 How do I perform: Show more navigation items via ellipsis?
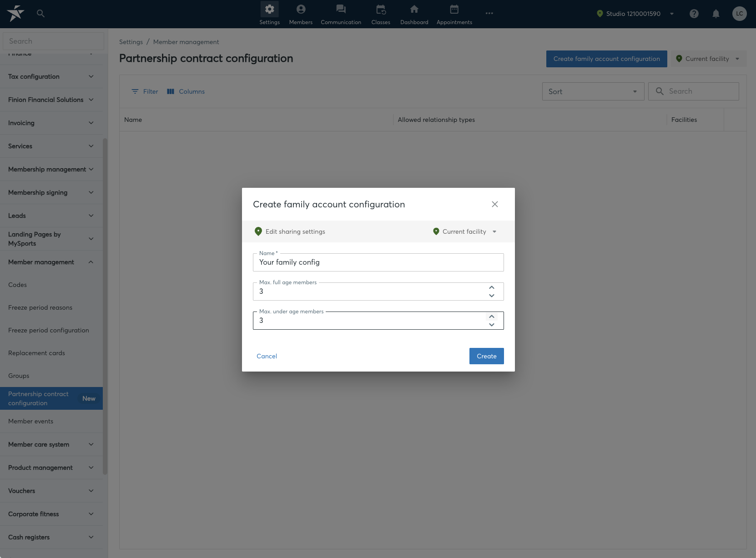tap(489, 14)
